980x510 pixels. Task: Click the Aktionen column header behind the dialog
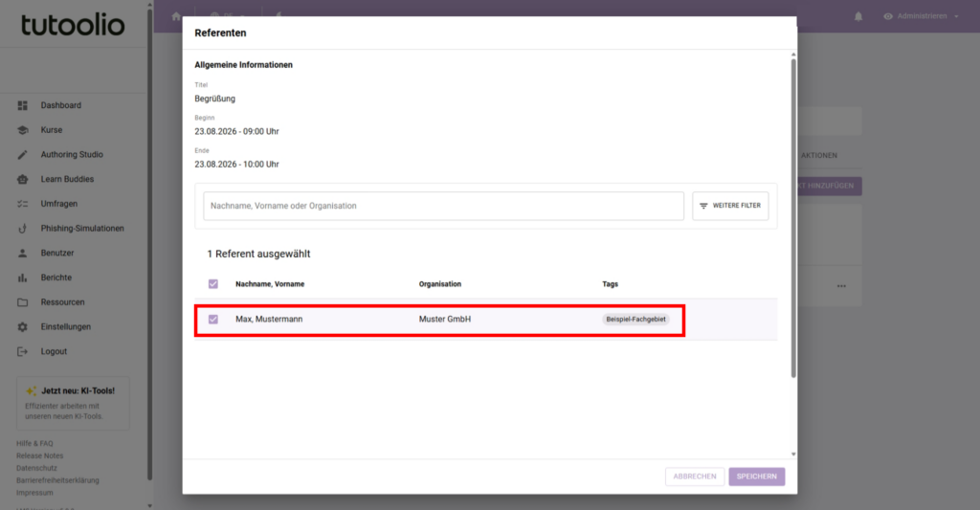click(x=819, y=156)
